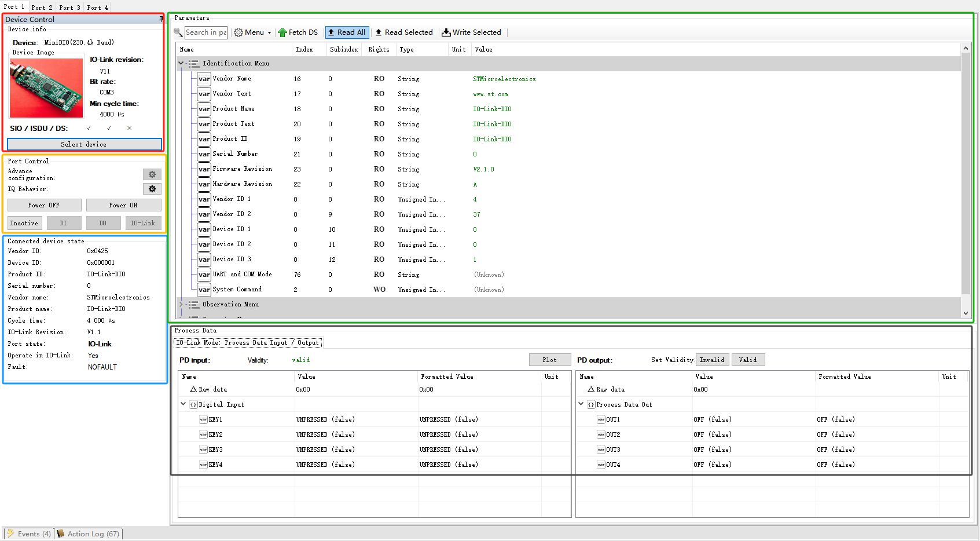Click scrollbar up arrow in Parameters
980x541 pixels.
pyautogui.click(x=966, y=48)
